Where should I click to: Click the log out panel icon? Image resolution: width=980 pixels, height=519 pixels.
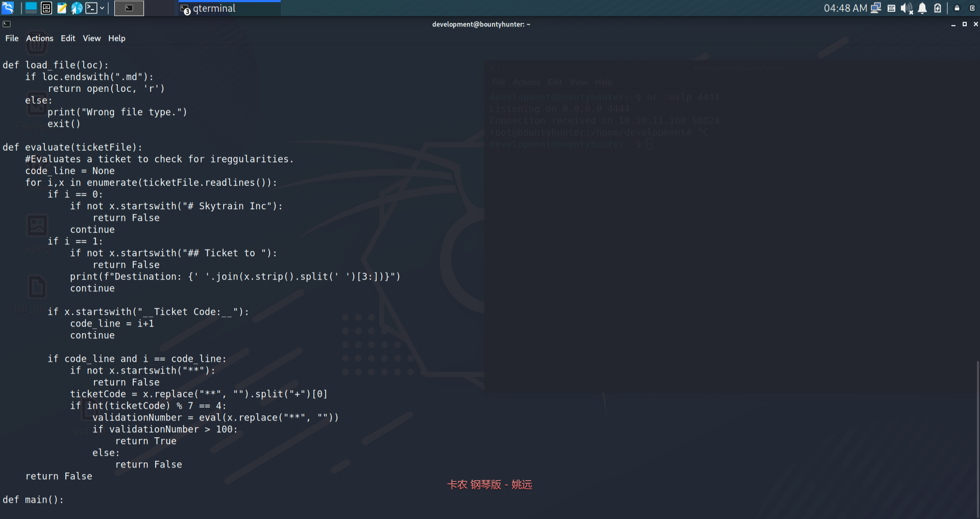click(972, 8)
